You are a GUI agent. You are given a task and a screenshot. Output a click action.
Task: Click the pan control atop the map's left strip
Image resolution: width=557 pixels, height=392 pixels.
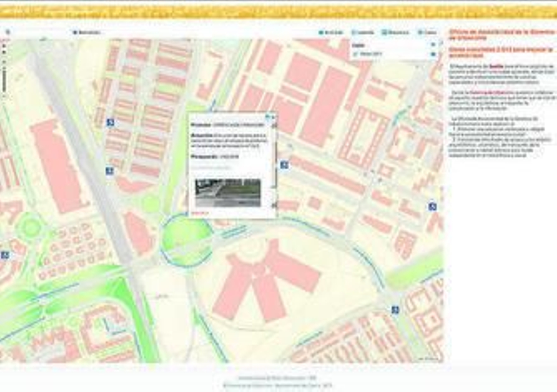(x=4, y=46)
